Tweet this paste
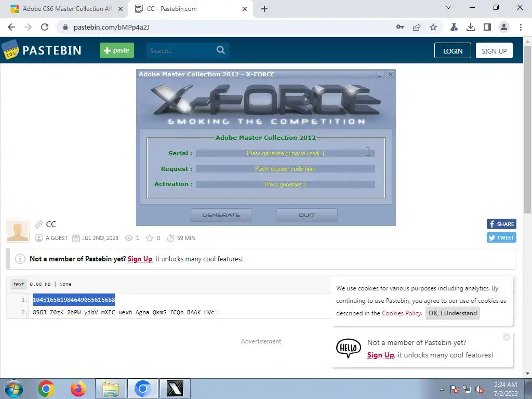The width and height of the screenshot is (532, 399). point(501,237)
